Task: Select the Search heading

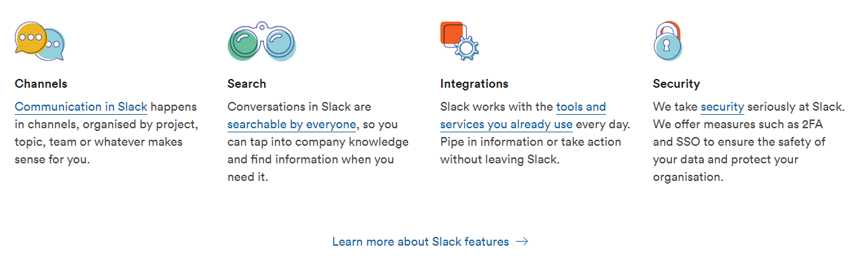Action: pos(247,84)
